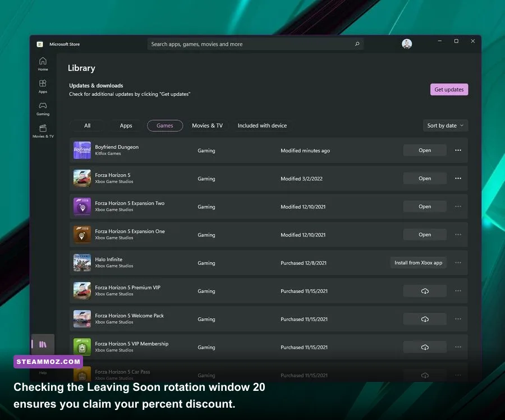505x420 pixels.
Task: Minimize the Microsoft Store window
Action: click(x=439, y=41)
